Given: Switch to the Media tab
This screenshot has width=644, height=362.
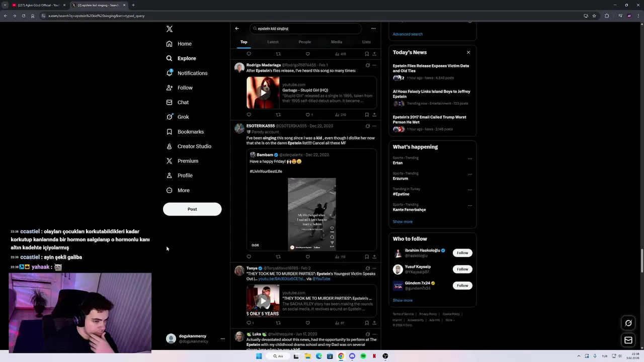Looking at the screenshot, I should click(337, 42).
